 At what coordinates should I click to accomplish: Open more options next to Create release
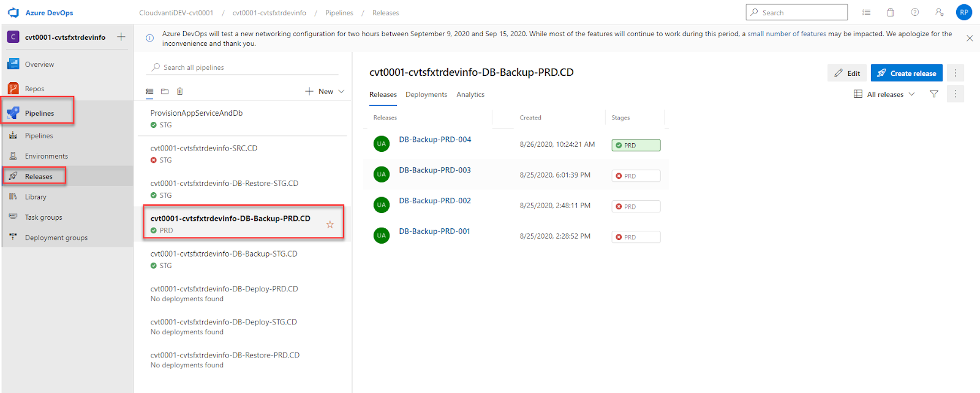(956, 73)
